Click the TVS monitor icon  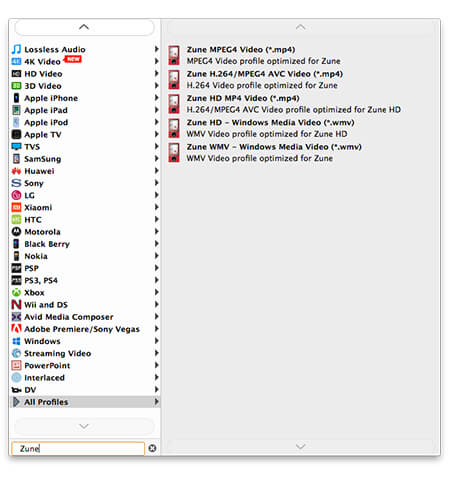click(x=16, y=147)
